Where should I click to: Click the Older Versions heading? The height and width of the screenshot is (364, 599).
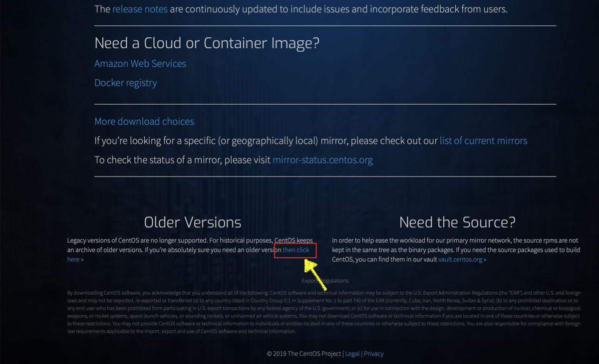coord(193,222)
